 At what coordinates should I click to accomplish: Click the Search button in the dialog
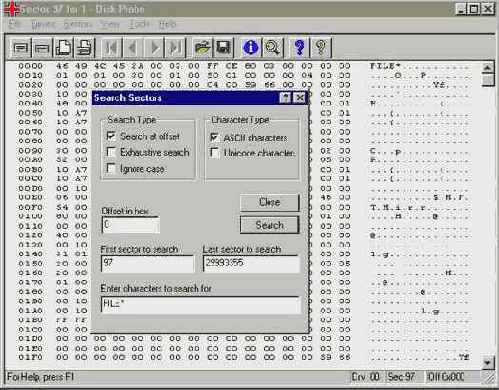269,225
